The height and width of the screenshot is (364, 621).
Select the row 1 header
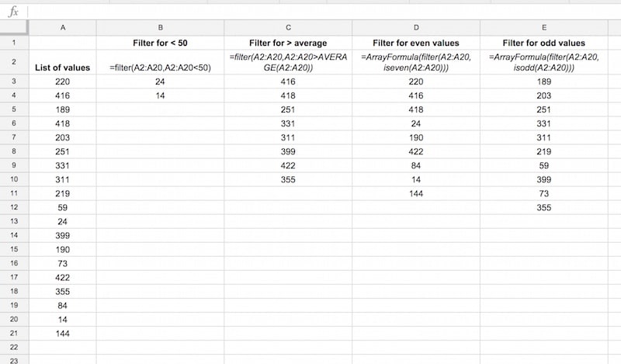[13, 43]
